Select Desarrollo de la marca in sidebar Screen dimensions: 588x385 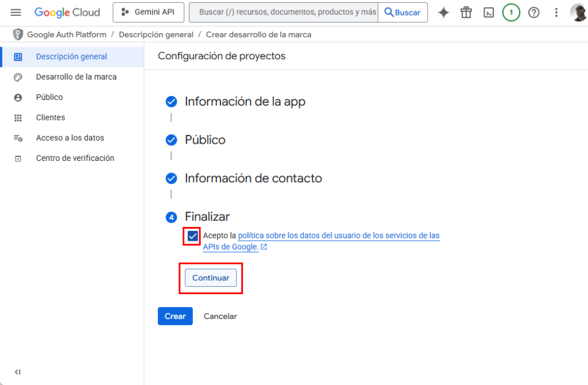[x=76, y=77]
